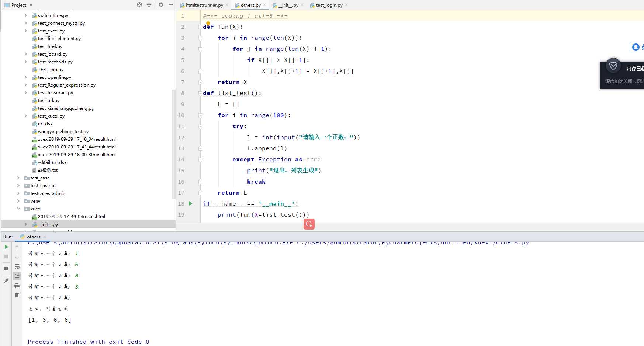
Task: Expand the test_case folder
Action: (x=18, y=178)
